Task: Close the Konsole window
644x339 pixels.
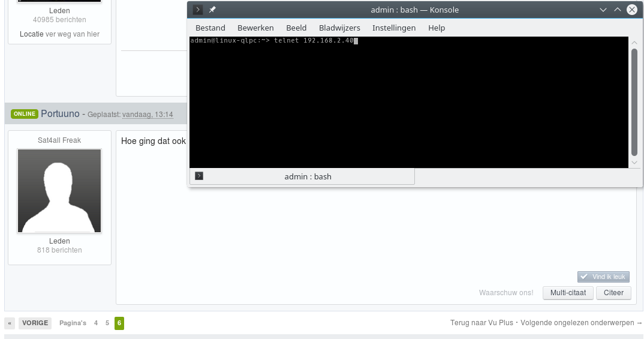Action: pyautogui.click(x=631, y=10)
